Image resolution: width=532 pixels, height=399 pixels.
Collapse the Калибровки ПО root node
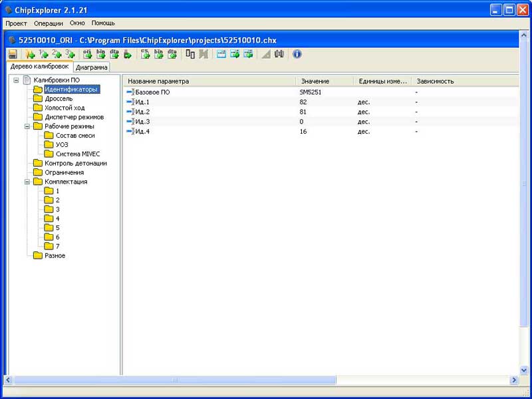16,80
